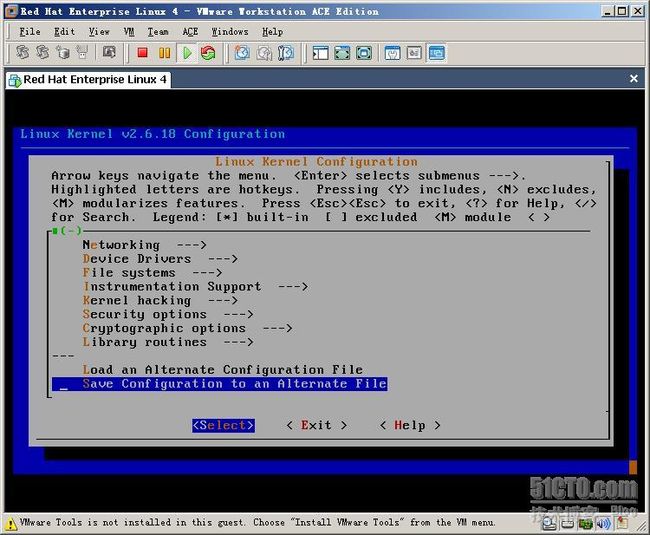Image resolution: width=650 pixels, height=535 pixels.
Task: Click the CD/DVD drive status bar icon
Action: click(x=550, y=524)
